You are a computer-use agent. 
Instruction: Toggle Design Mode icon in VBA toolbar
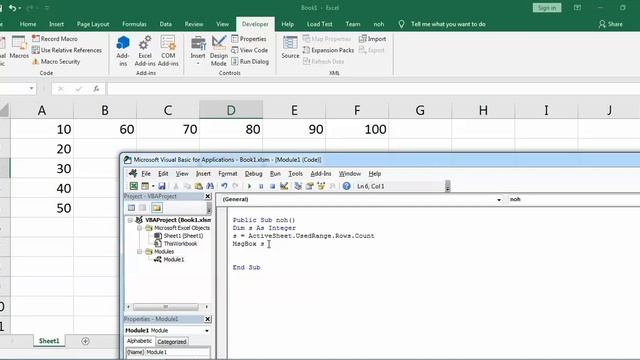click(x=284, y=186)
